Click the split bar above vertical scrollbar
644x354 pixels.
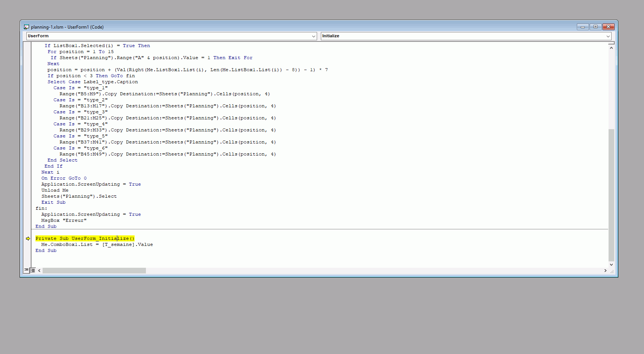(611, 43)
